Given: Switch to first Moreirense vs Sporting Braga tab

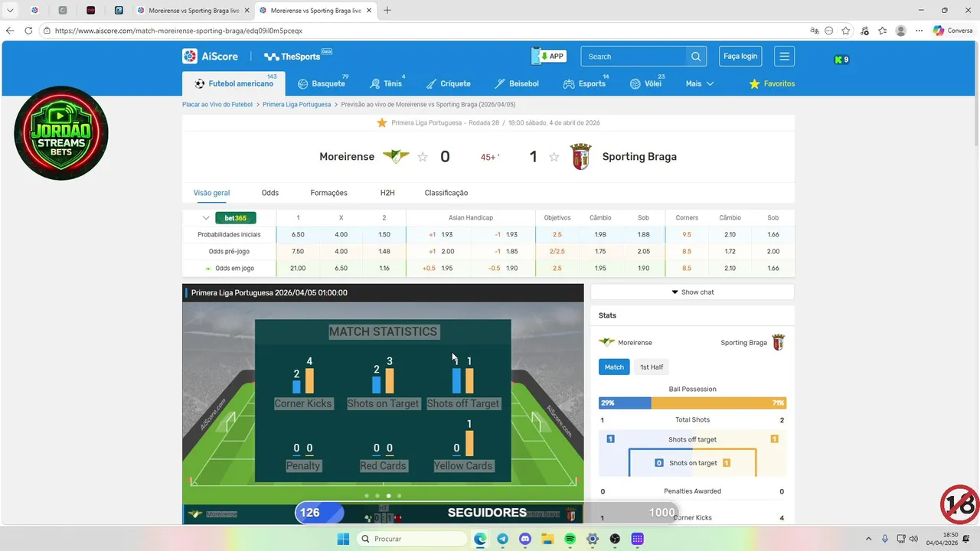Looking at the screenshot, I should pos(194,11).
